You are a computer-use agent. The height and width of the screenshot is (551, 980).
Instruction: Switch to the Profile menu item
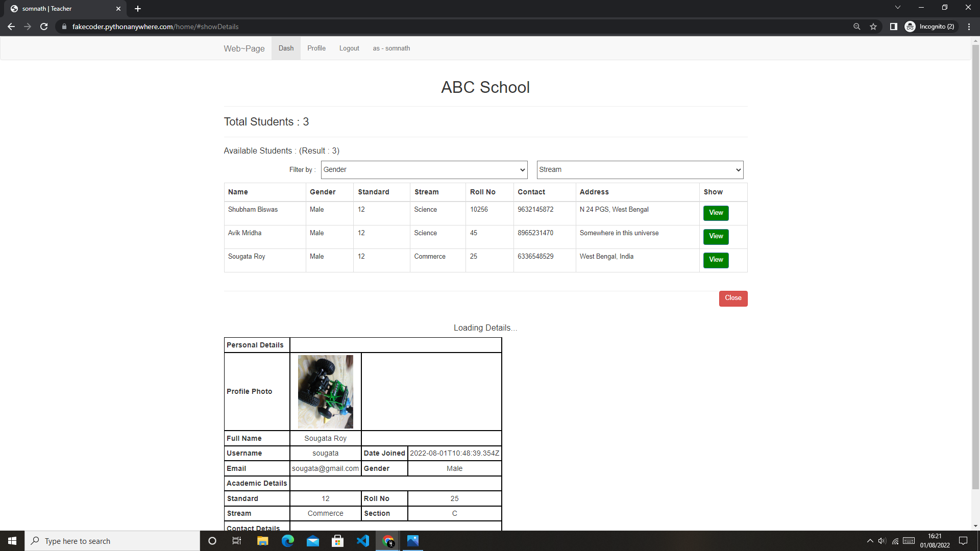coord(316,48)
